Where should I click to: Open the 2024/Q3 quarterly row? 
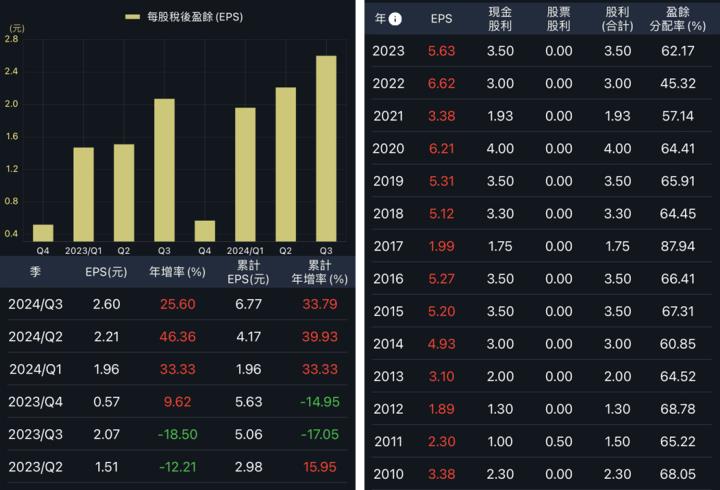(x=180, y=303)
